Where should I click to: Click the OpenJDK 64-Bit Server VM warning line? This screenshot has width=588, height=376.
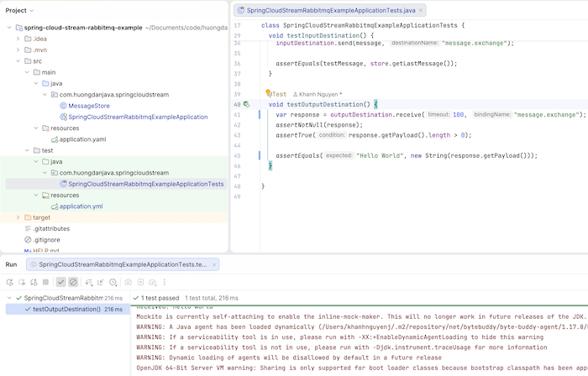(362, 368)
